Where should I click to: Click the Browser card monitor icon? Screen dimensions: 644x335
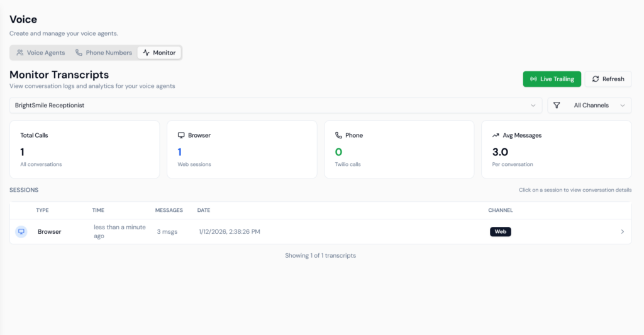coord(181,135)
